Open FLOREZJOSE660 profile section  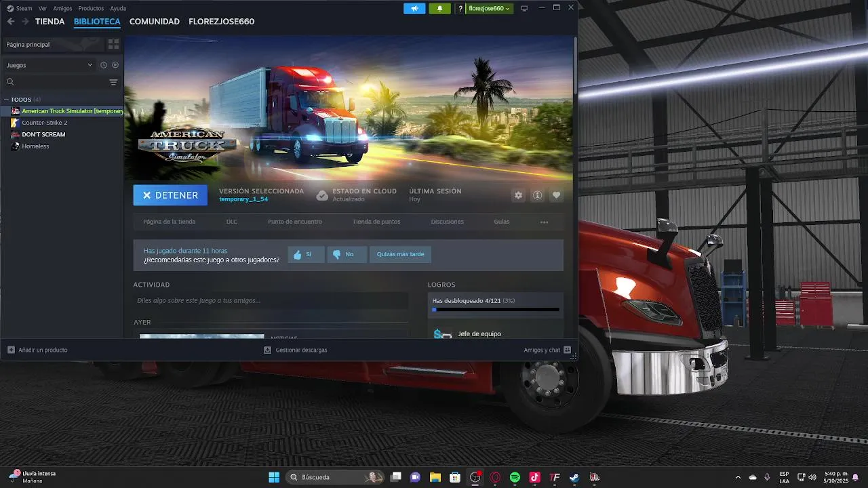(x=221, y=22)
